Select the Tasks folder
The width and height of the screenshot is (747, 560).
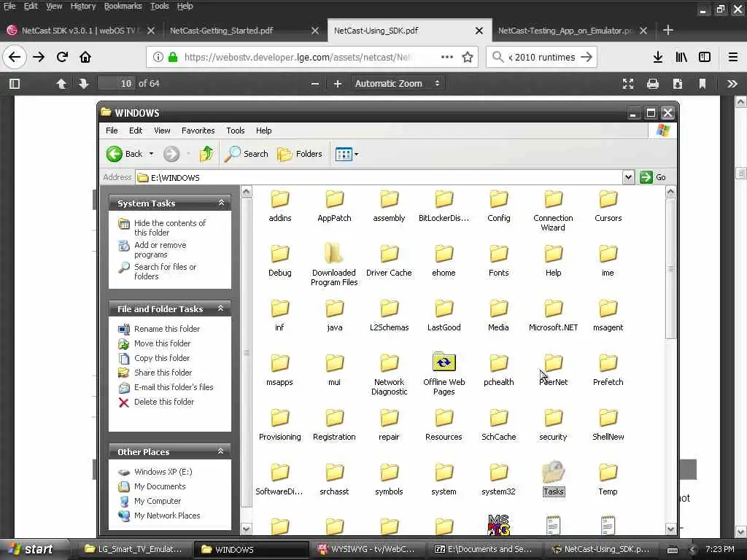pos(553,478)
